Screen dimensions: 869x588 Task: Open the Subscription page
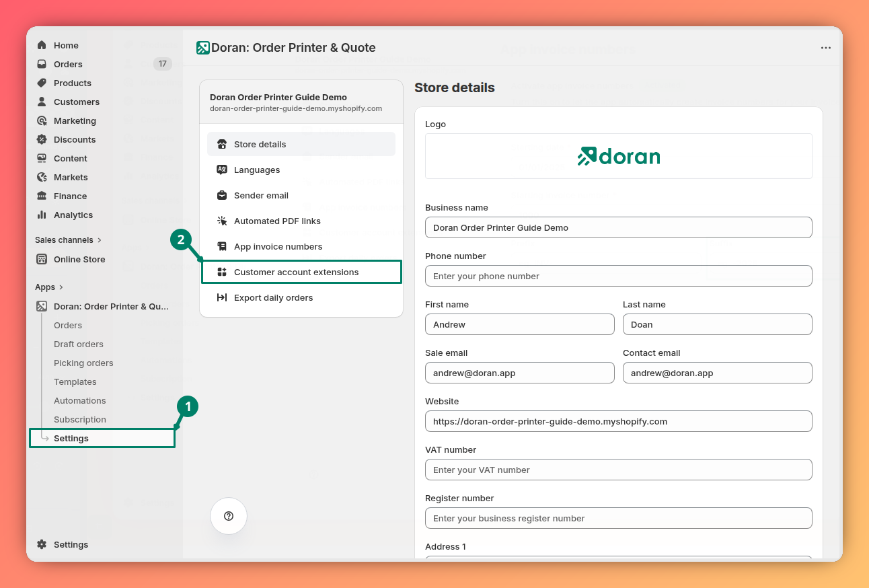tap(80, 419)
